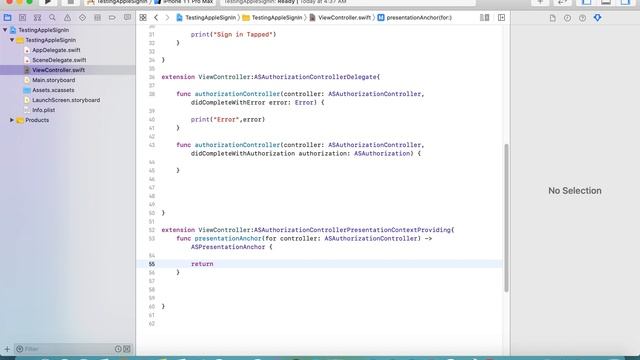The height and width of the screenshot is (360, 640).
Task: Click print("Error",error) on line 40
Action: 228,120
